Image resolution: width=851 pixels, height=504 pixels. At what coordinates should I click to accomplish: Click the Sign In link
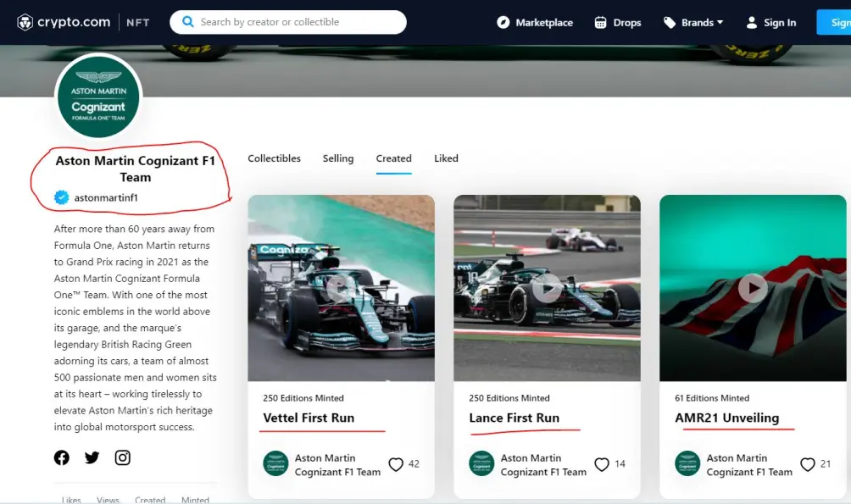click(x=780, y=22)
